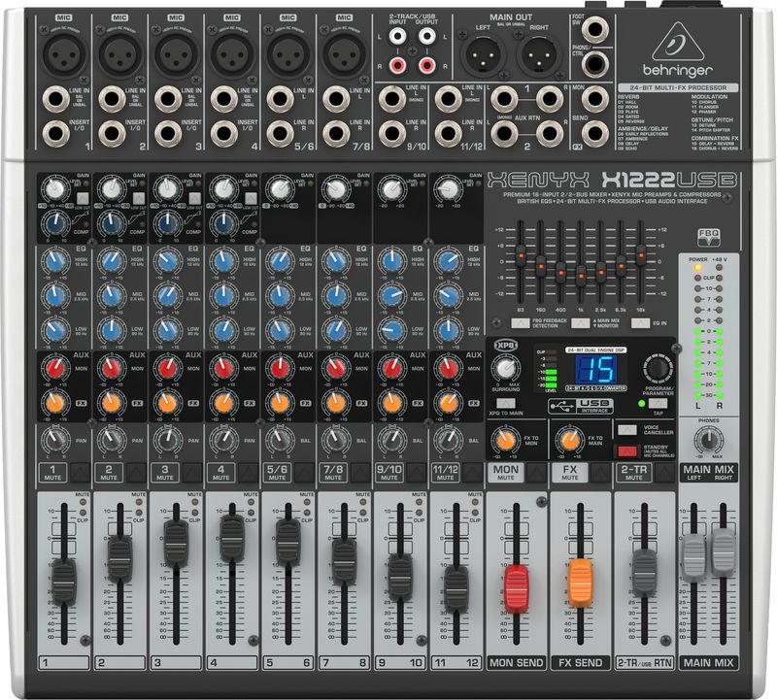The width and height of the screenshot is (777, 700).
Task: Select the MAIN OUT RIGHT XLR connector
Action: [x=539, y=55]
